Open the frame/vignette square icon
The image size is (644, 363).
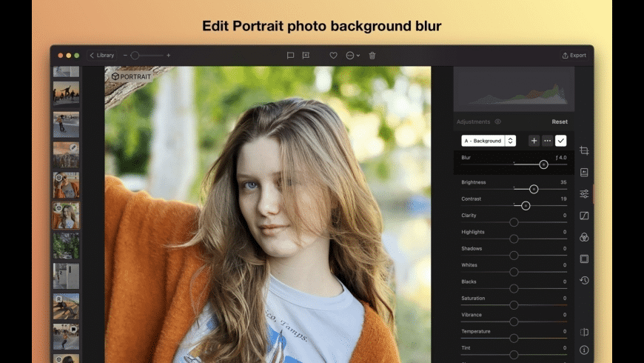584,259
